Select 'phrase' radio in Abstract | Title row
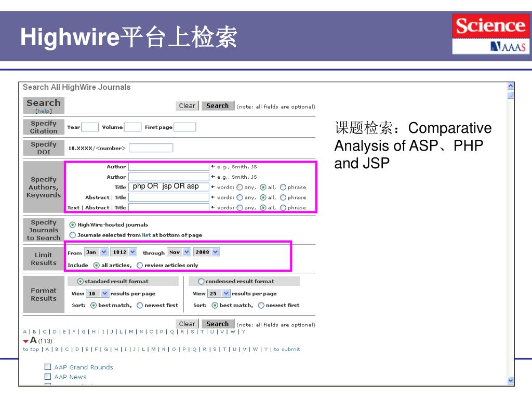532x399 pixels. point(283,197)
